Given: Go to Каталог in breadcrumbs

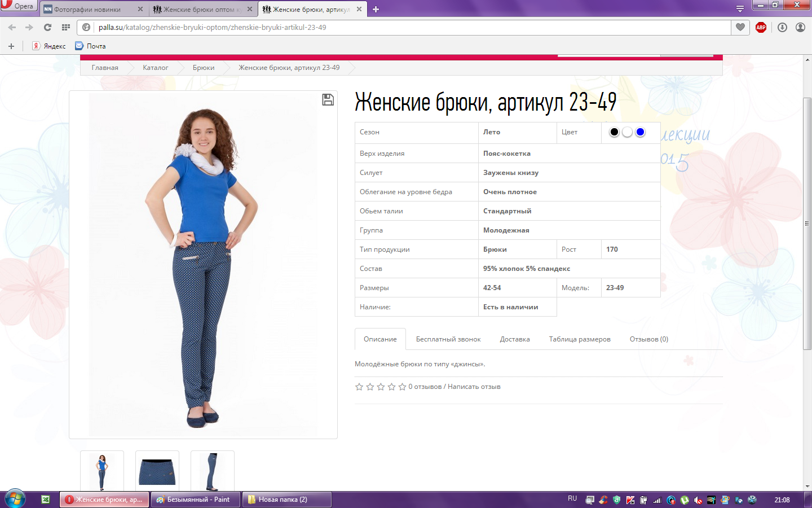Looking at the screenshot, I should (155, 68).
